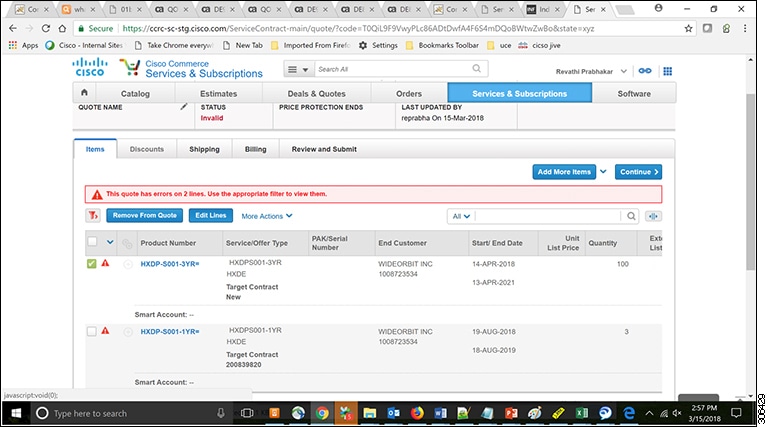Viewport: 768px width, 427px height.
Task: Open the Deals & Quotes menu
Action: tap(316, 94)
